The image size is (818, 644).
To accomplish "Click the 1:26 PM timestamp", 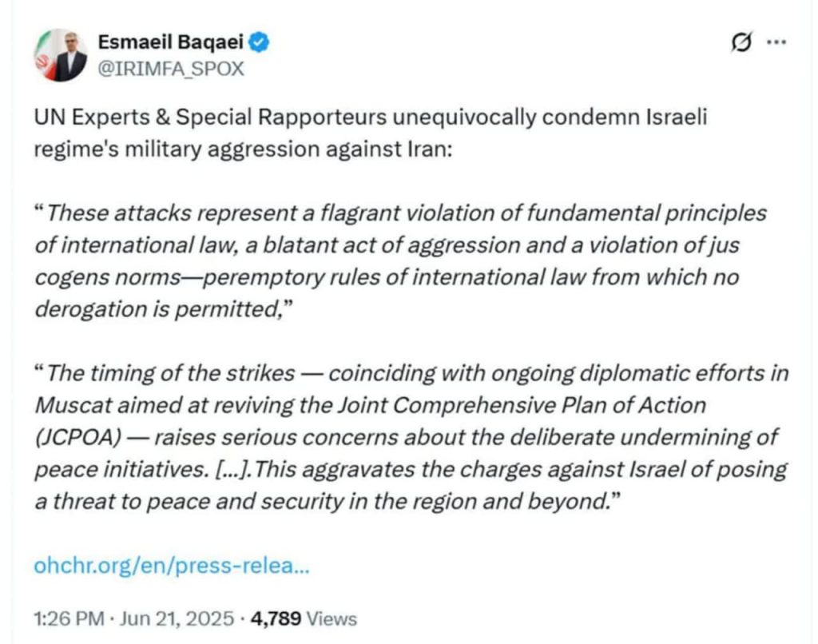I will point(69,618).
